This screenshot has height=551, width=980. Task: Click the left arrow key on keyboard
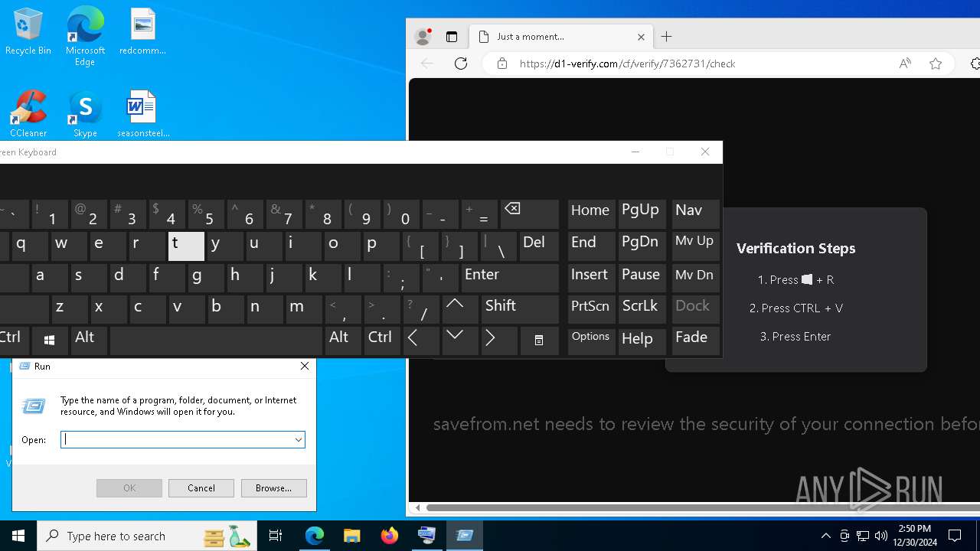pyautogui.click(x=421, y=340)
